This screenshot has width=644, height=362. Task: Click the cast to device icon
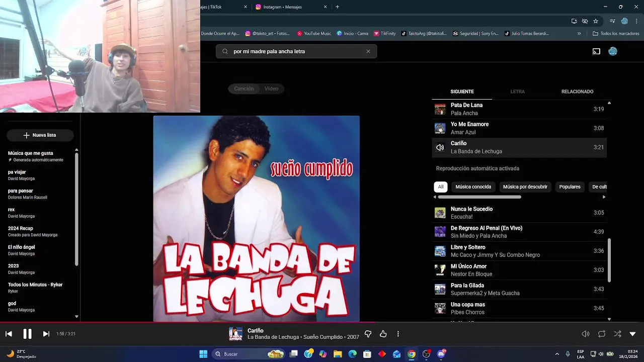(596, 51)
